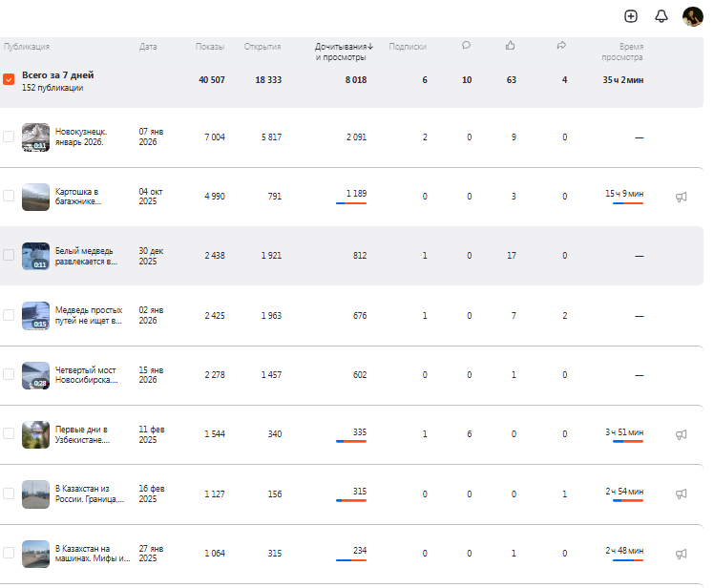Check the Новокузнецк. январь 2026 row checkbox
Viewport: 714px width, 588px height.
(9, 136)
